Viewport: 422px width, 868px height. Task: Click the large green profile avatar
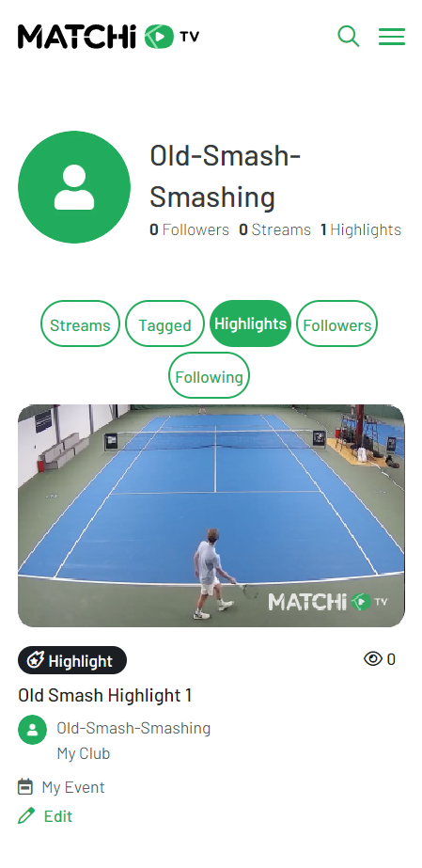pos(74,187)
